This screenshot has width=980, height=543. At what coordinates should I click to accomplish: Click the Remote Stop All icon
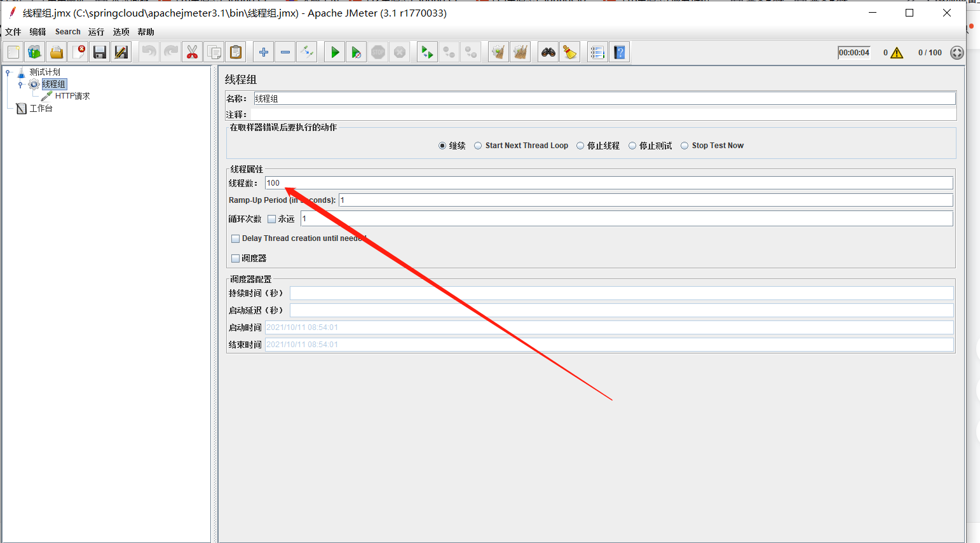449,52
